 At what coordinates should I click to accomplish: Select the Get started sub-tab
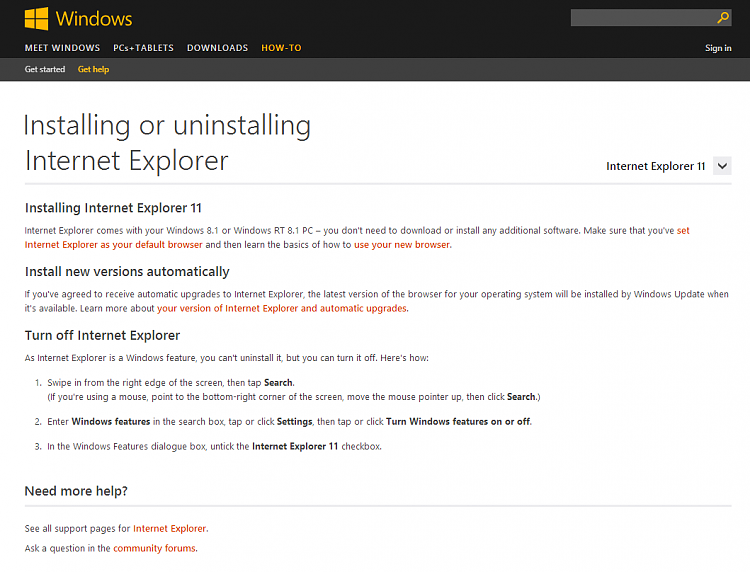45,69
